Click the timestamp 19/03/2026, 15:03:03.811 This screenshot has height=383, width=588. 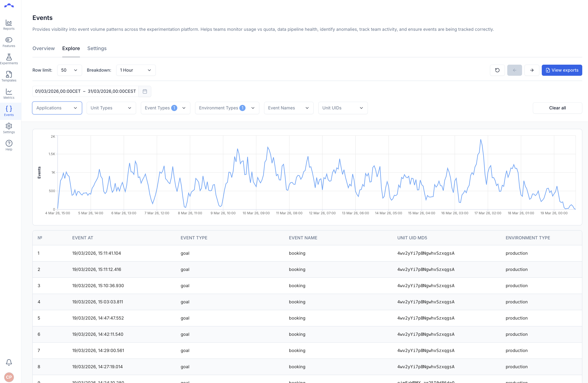(x=98, y=302)
